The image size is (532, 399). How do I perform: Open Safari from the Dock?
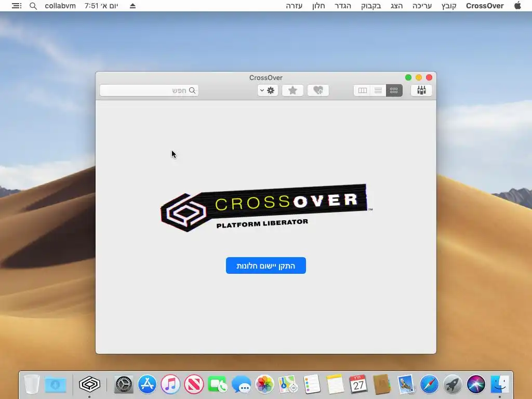point(429,384)
